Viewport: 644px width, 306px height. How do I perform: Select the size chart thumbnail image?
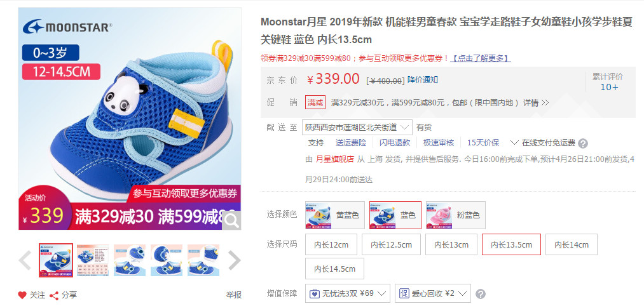tap(93, 260)
